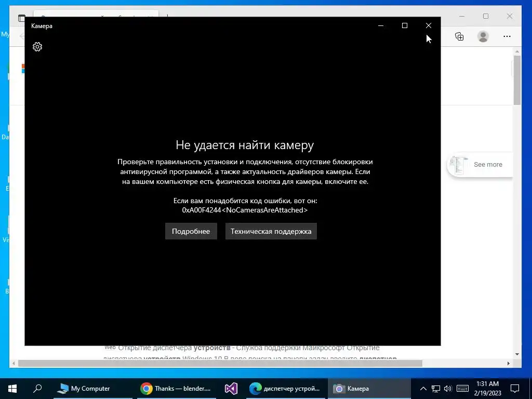This screenshot has height=399, width=532.
Task: Open Camera settings gear icon
Action: tap(37, 46)
